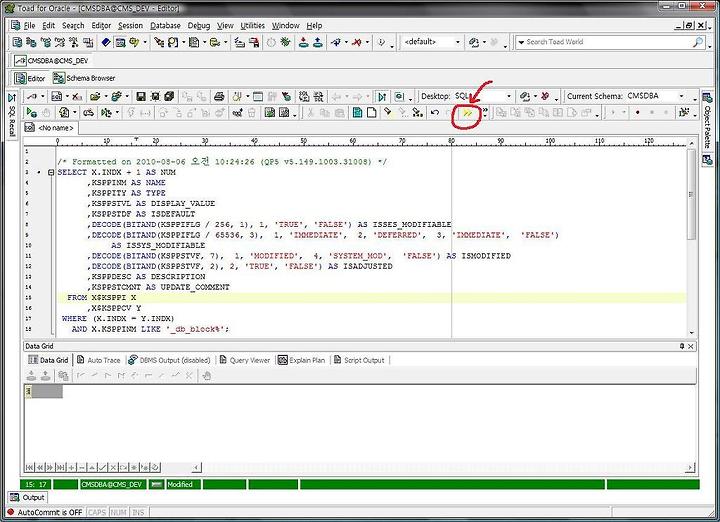Screen dimensions: 720x522
Task: Pin the Data Grid panel
Action: 682,347
